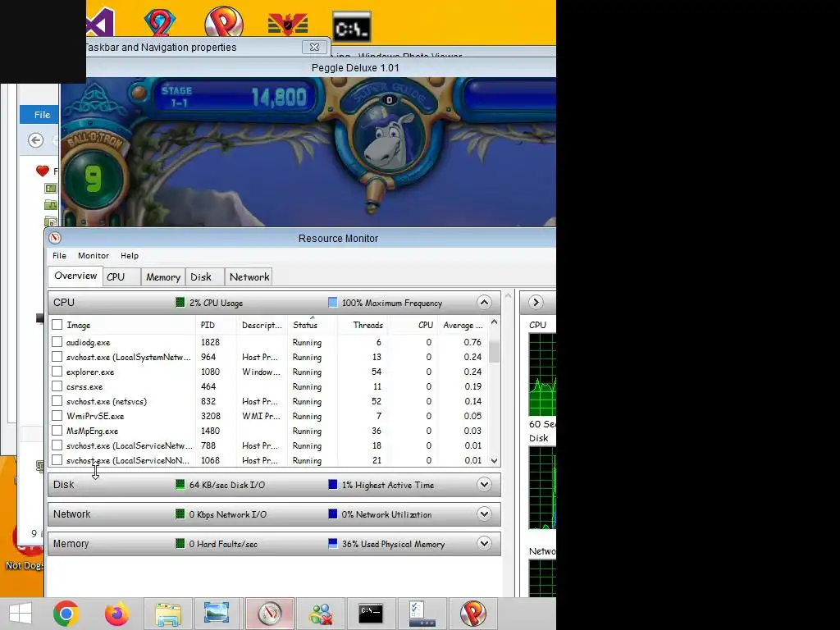This screenshot has width=840, height=630.
Task: Collapse the CPU section chevron
Action: (484, 302)
